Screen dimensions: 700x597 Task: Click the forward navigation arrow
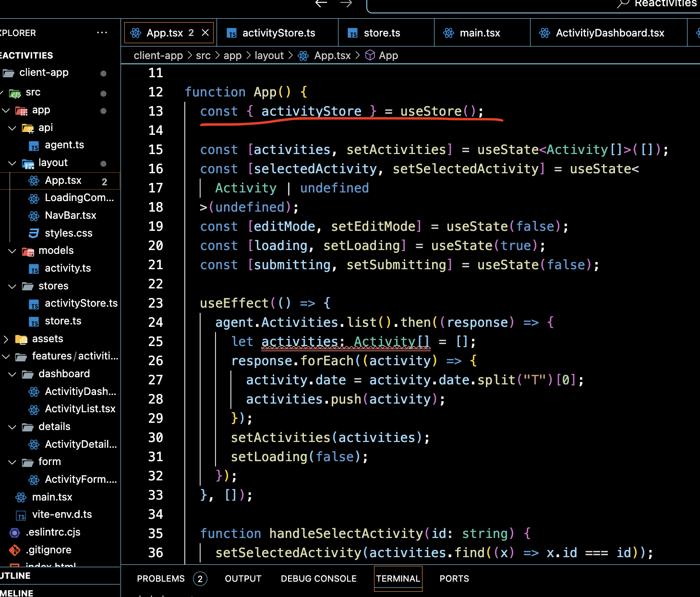346,3
